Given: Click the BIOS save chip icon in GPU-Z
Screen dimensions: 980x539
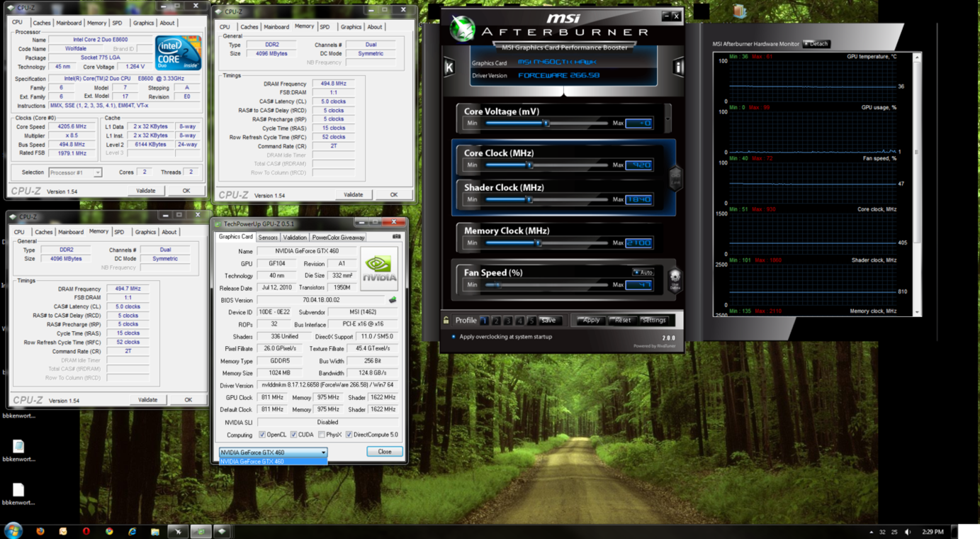Looking at the screenshot, I should 393,300.
